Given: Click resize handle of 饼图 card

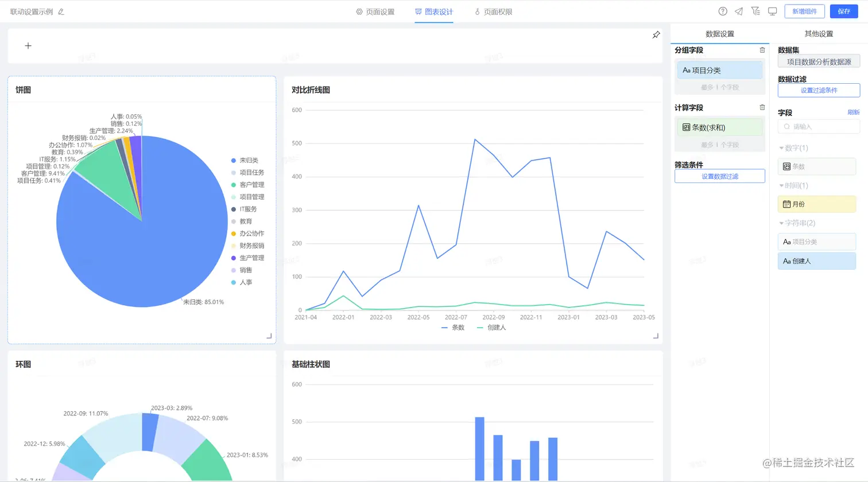Looking at the screenshot, I should pyautogui.click(x=269, y=336).
